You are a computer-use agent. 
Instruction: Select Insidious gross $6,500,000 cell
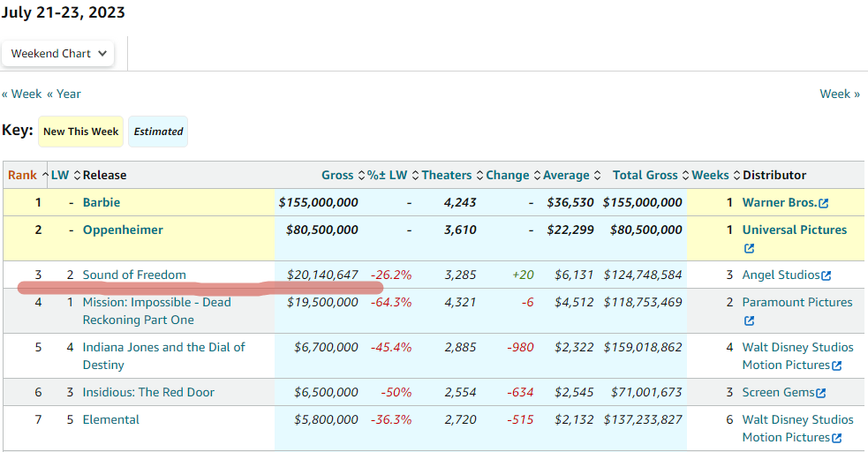[326, 392]
